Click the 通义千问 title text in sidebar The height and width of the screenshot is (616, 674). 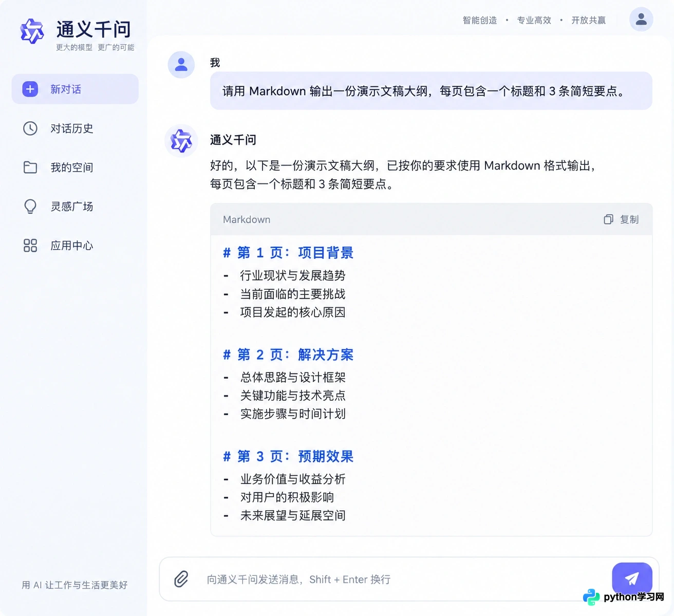point(93,29)
